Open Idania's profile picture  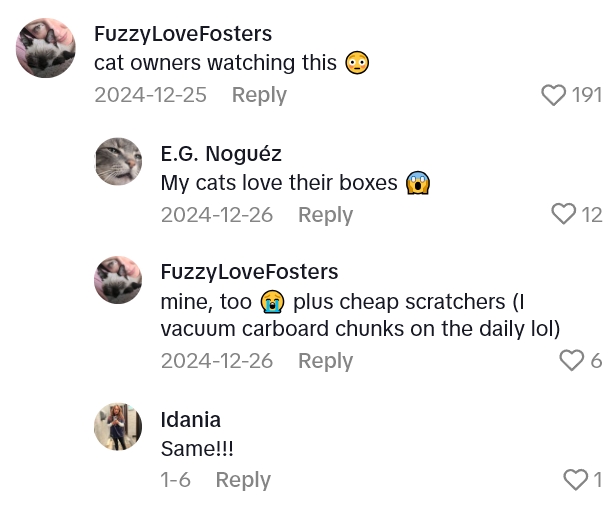pos(118,427)
